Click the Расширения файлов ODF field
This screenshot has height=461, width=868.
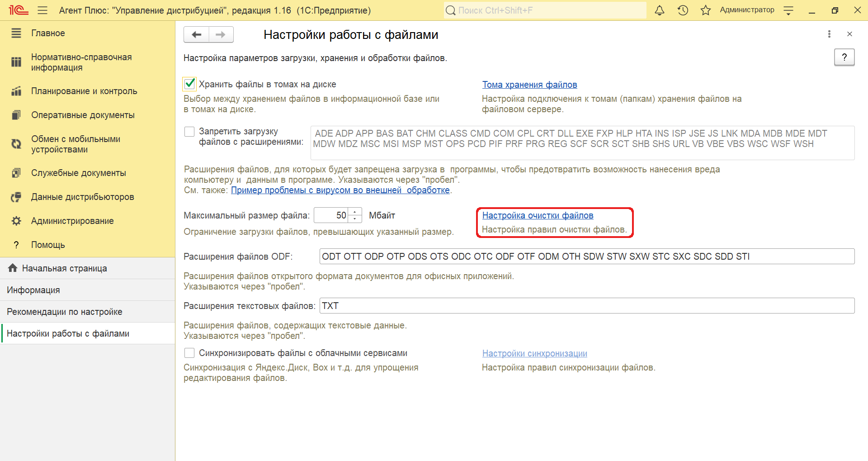[587, 256]
